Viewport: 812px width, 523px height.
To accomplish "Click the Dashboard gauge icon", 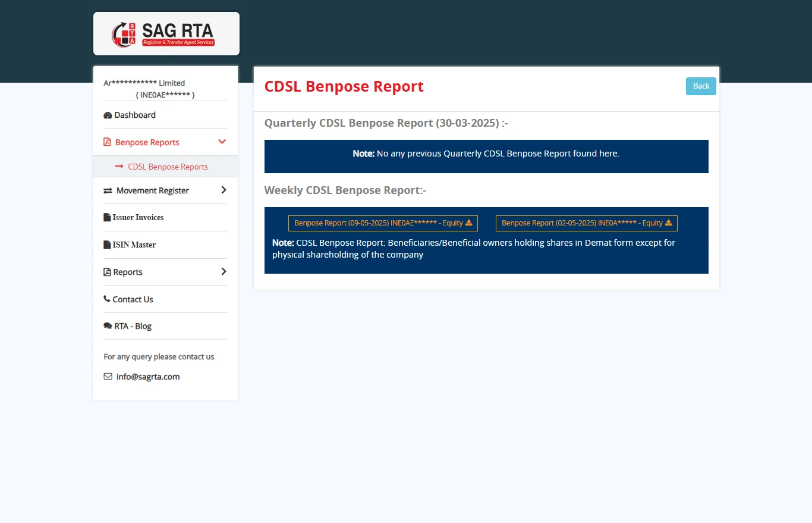I will (x=108, y=115).
